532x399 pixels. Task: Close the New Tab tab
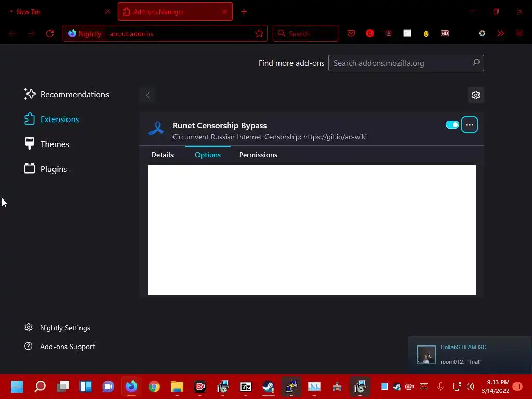[108, 11]
